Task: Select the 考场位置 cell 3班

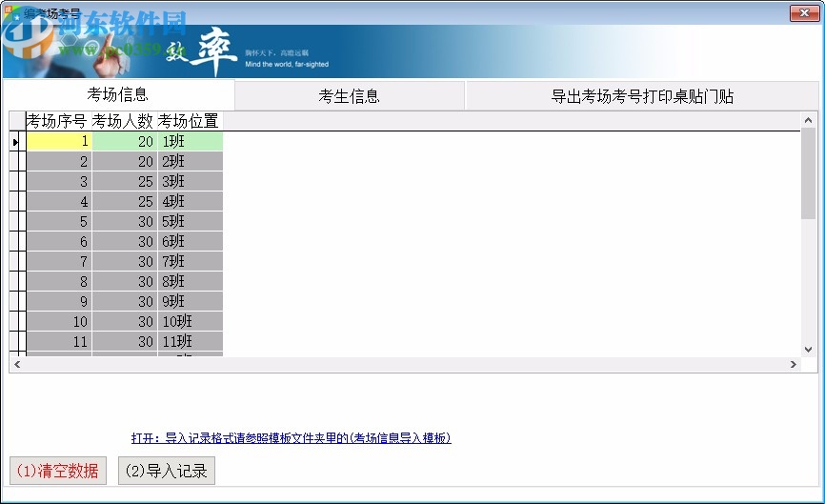Action: (x=190, y=181)
